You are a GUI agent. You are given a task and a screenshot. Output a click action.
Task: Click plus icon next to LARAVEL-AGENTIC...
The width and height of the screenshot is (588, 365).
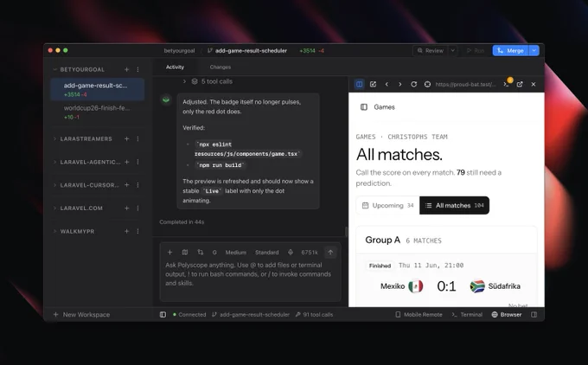click(127, 162)
